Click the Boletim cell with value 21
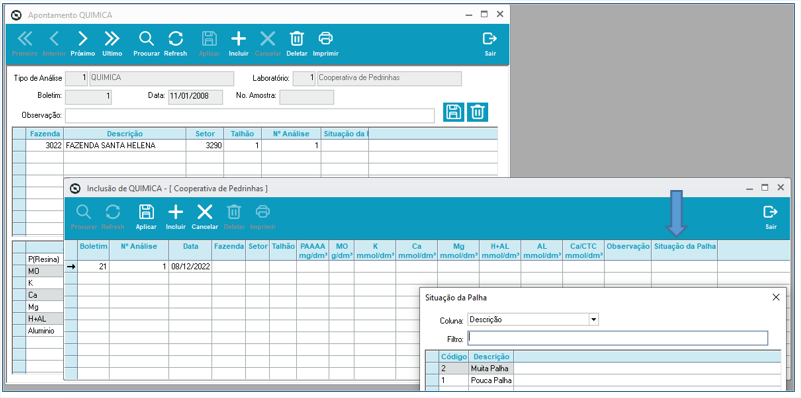The image size is (801, 398). click(x=93, y=266)
